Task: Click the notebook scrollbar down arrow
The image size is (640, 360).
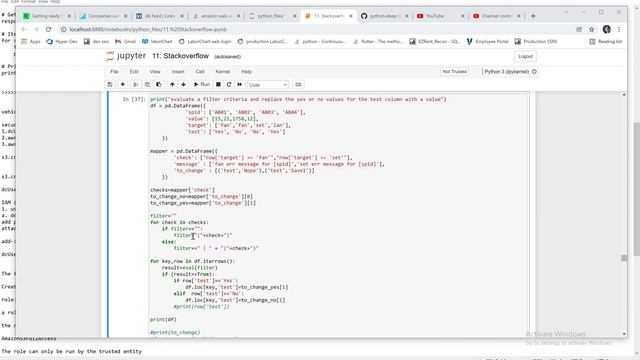Action: tap(624, 334)
